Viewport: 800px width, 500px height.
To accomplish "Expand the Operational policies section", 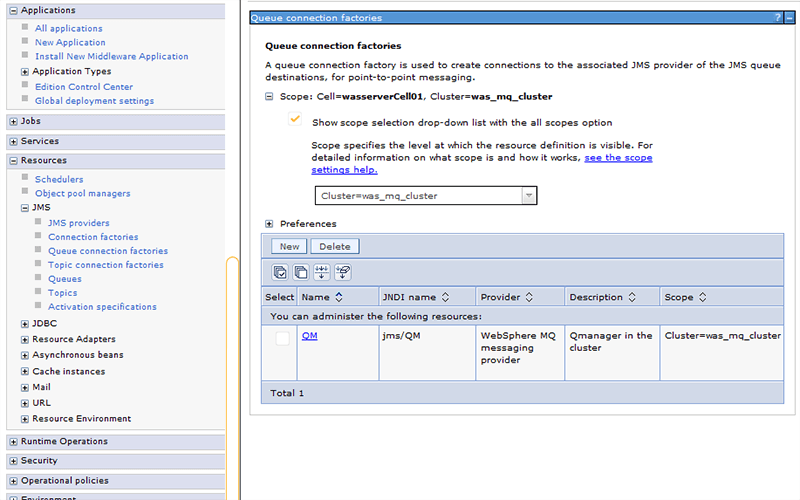I will point(13,481).
